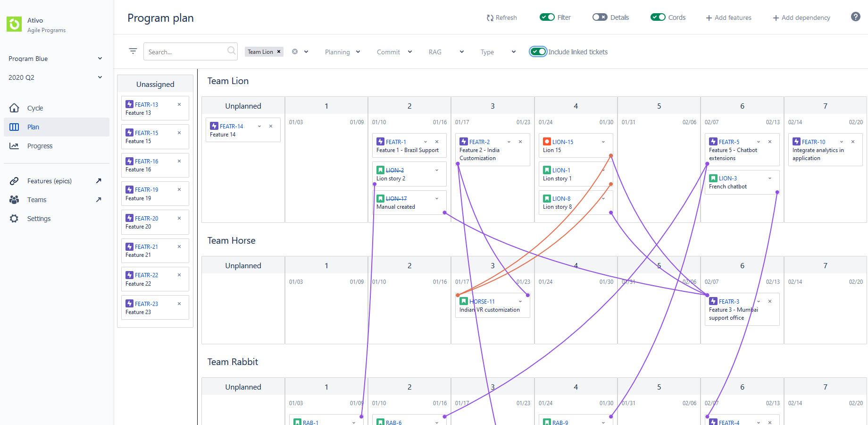
Task: Select the Progress chart icon
Action: (x=14, y=145)
